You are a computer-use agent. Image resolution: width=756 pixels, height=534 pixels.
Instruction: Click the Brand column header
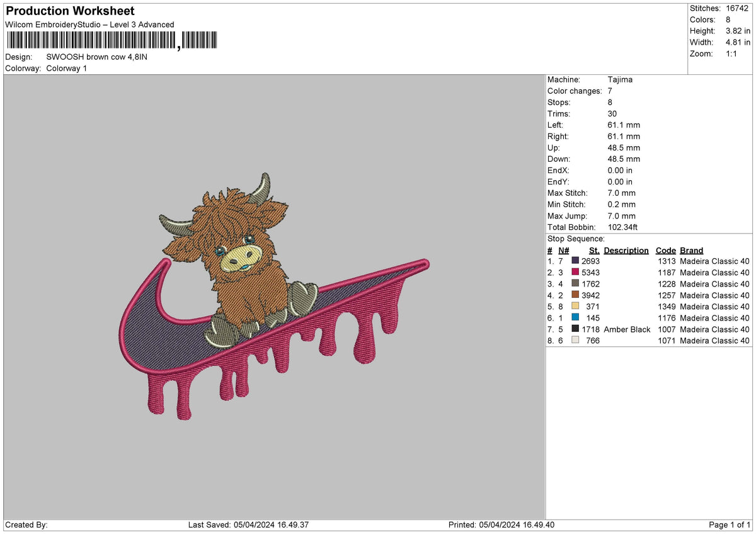[x=692, y=250]
